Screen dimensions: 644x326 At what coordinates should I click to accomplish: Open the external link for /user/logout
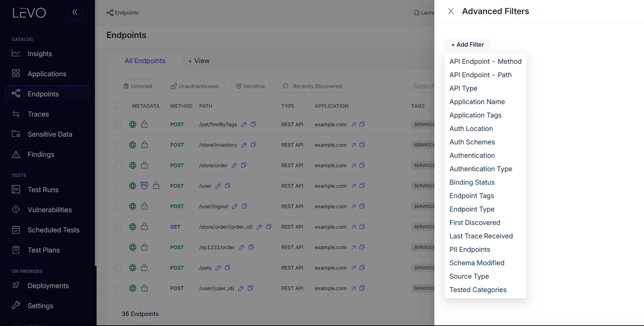click(354, 206)
